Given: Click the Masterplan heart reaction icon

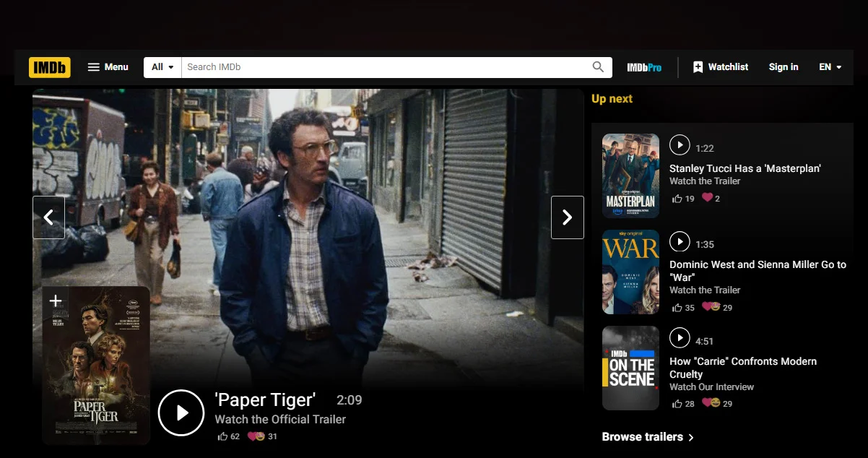Looking at the screenshot, I should pyautogui.click(x=707, y=198).
